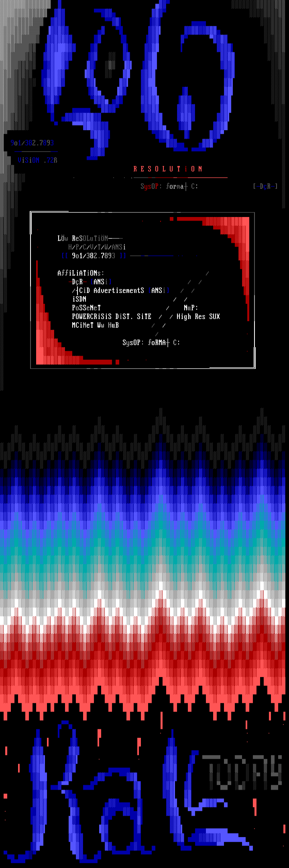Select the -DçR- [ANSi] affiliation entry

pos(92,282)
